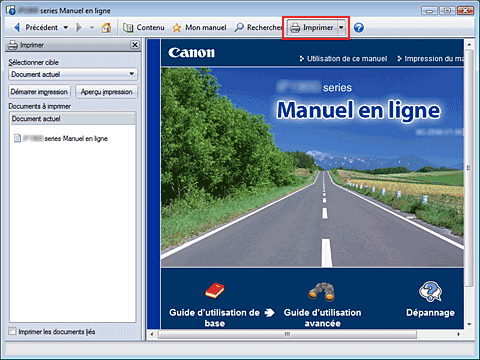Open the Imprimer button dropdown arrow
Viewport: 480px width, 360px height.
pyautogui.click(x=341, y=28)
